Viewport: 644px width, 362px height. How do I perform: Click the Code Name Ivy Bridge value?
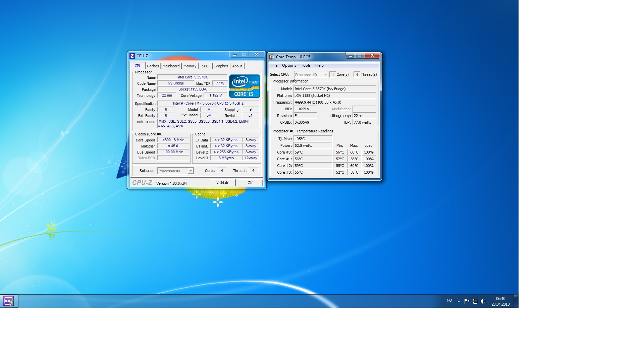[x=176, y=83]
